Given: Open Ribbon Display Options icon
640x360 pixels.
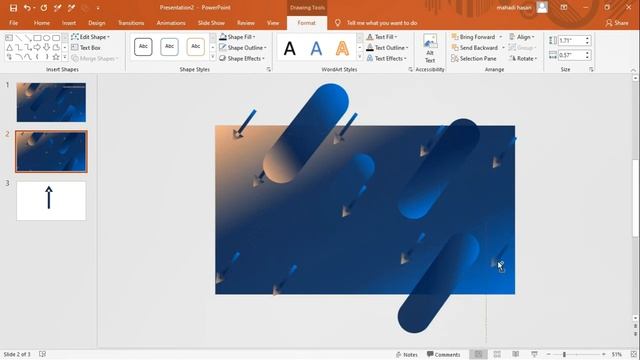Looking at the screenshot, I should 564,7.
